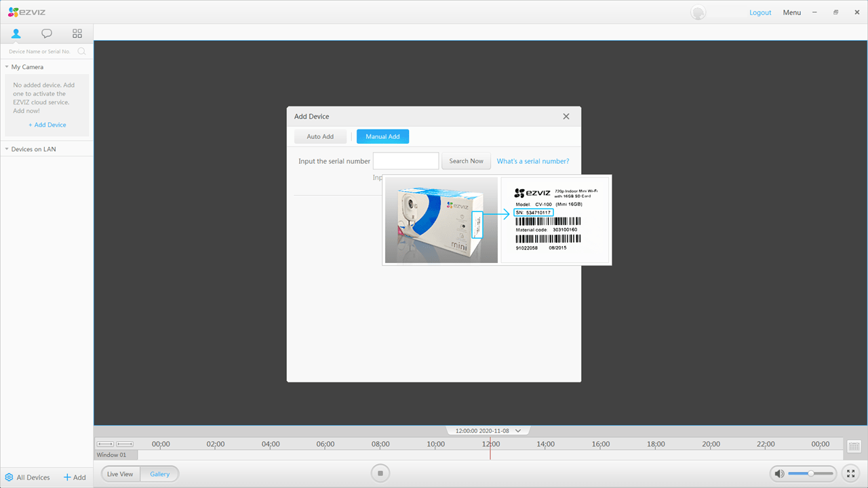Open the messages speech bubble tab
The height and width of the screenshot is (488, 868).
pyautogui.click(x=47, y=33)
